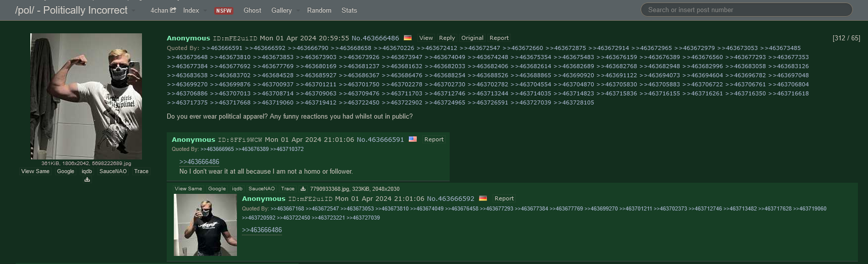Viewport: 868px width, 264px height.
Task: Click poster ID mFE2uiID on opening post
Action: pyautogui.click(x=235, y=38)
